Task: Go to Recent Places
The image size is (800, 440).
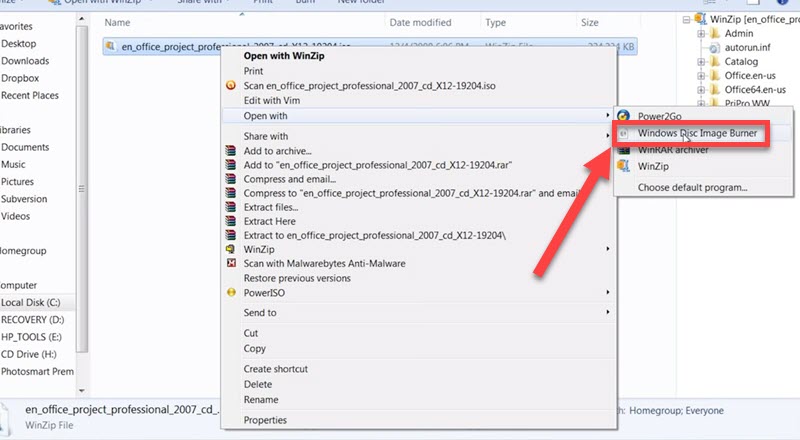Action: [30, 95]
